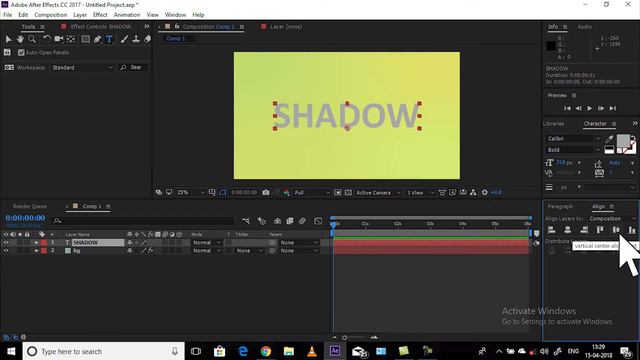Open the Bold font style dropdown
The width and height of the screenshot is (640, 360).
click(x=573, y=150)
